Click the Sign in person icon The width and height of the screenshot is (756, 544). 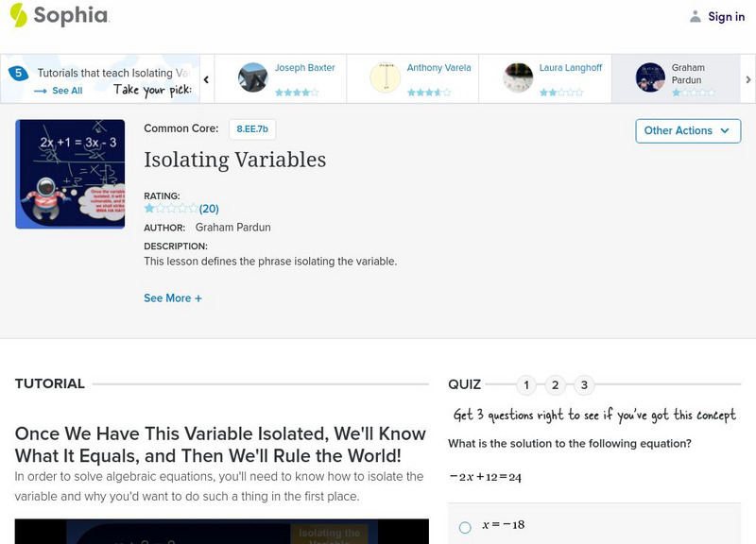coord(695,16)
